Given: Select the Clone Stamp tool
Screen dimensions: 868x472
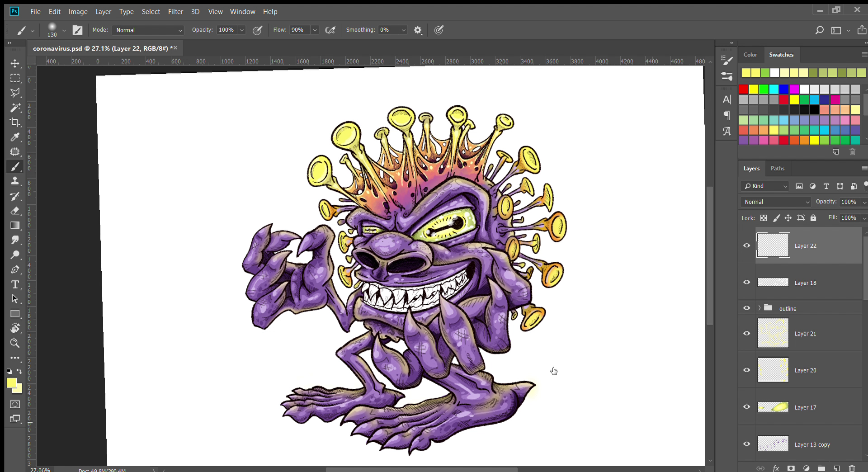Looking at the screenshot, I should point(15,181).
